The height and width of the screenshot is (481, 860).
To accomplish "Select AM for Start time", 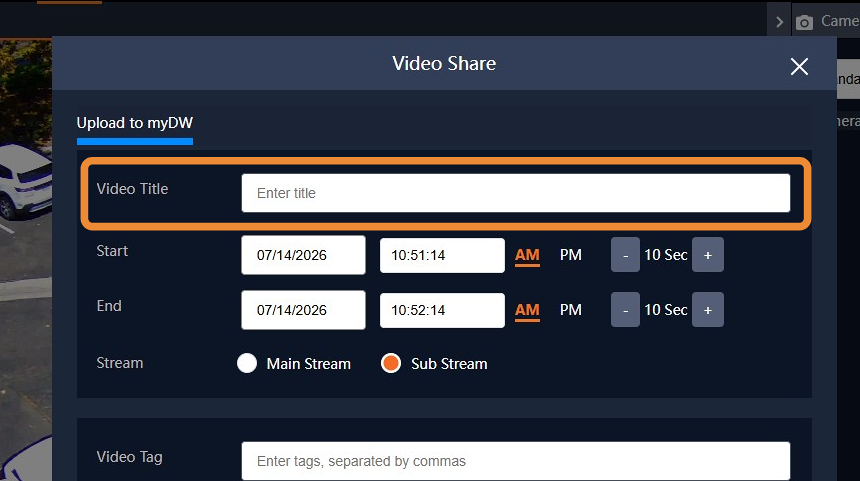I will click(527, 255).
